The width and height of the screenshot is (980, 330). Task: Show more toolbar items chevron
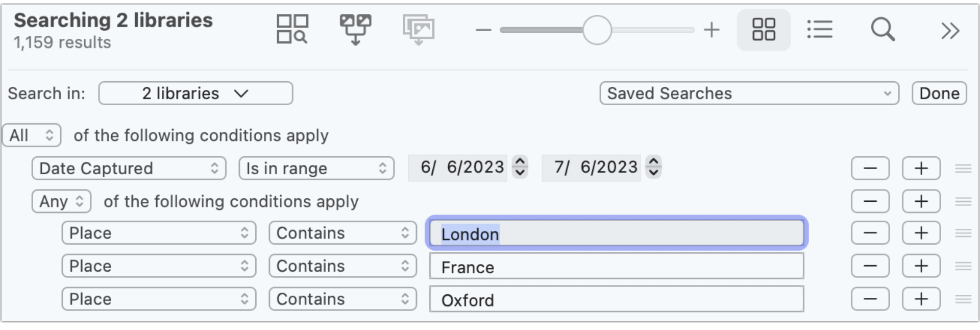pos(950,31)
